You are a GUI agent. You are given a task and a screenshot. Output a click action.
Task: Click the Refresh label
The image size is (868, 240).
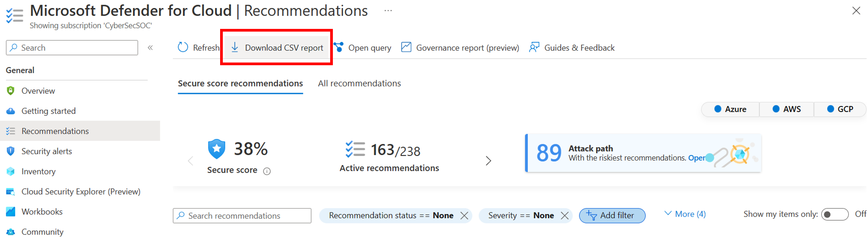click(x=206, y=48)
